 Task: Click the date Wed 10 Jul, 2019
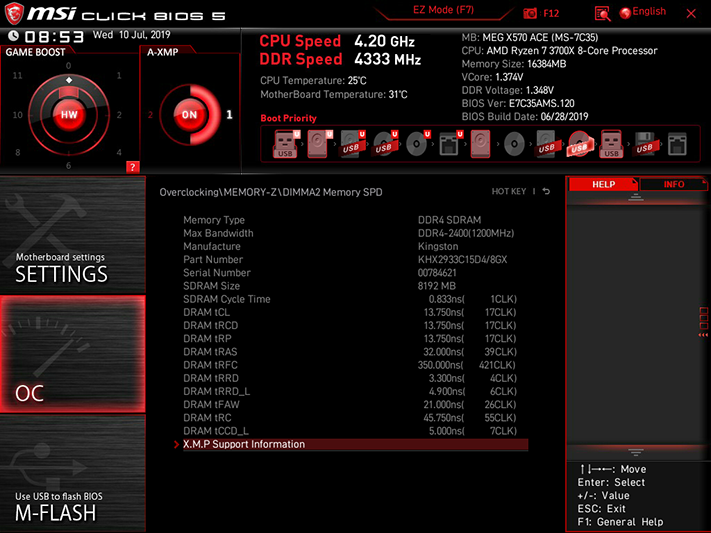(131, 35)
